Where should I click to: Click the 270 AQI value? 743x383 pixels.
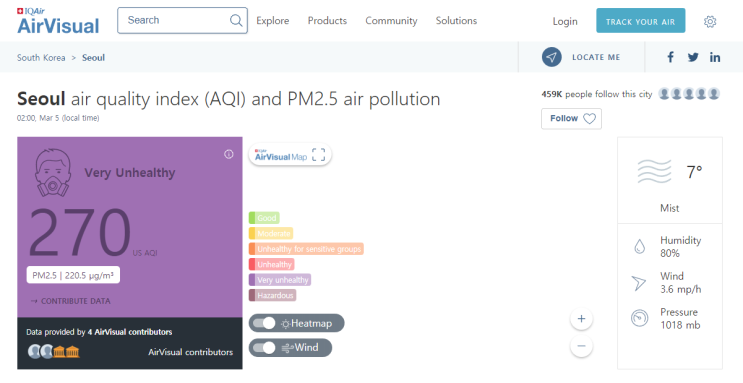click(80, 233)
